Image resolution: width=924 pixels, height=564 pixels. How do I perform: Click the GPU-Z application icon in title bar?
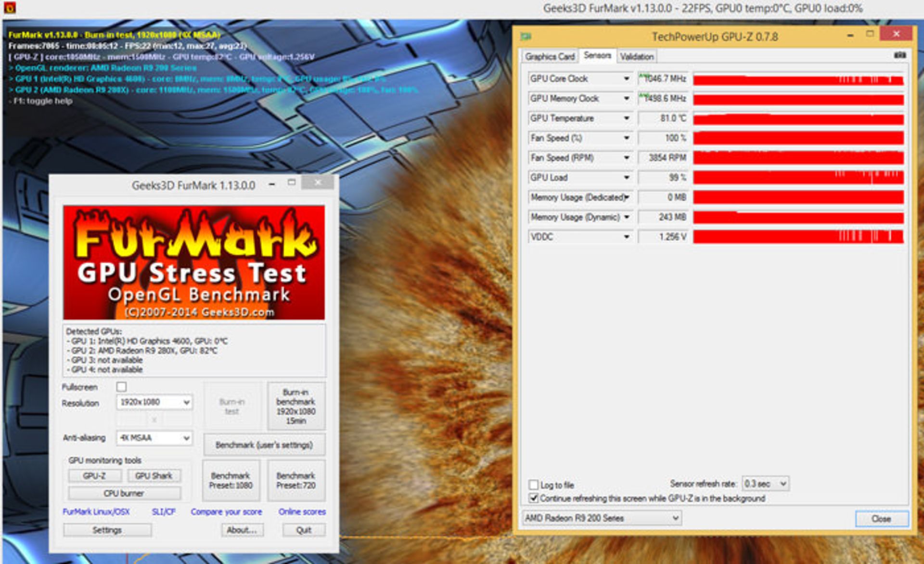[x=526, y=37]
